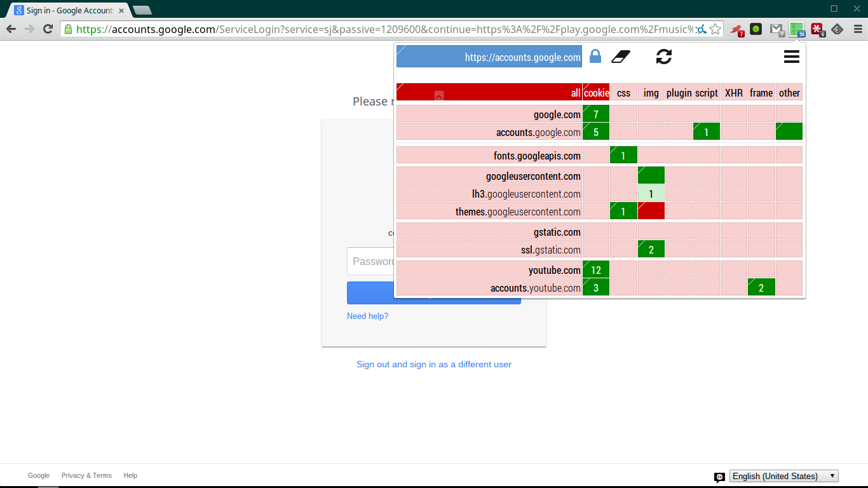The height and width of the screenshot is (488, 868).
Task: Click the Feedly extension icon
Action: 837,29
